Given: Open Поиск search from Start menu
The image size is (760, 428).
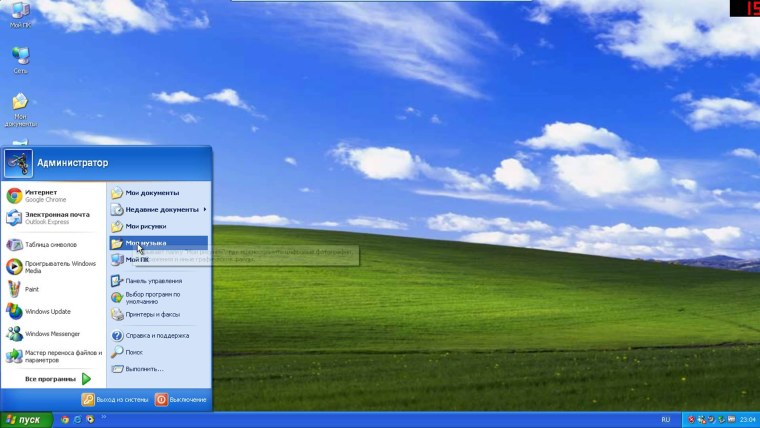Looking at the screenshot, I should [159, 352].
